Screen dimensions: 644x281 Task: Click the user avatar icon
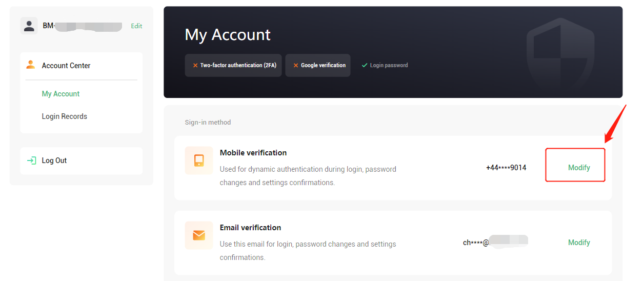tap(29, 26)
